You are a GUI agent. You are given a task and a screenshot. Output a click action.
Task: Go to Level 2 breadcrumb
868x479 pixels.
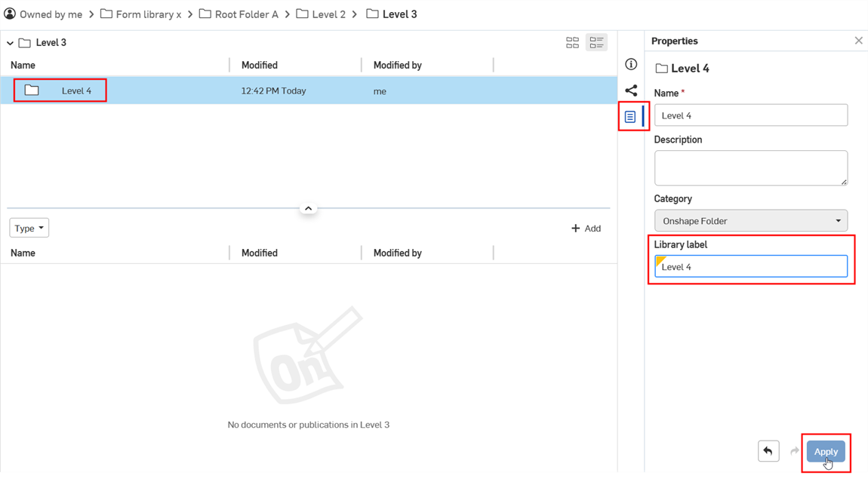(x=328, y=14)
